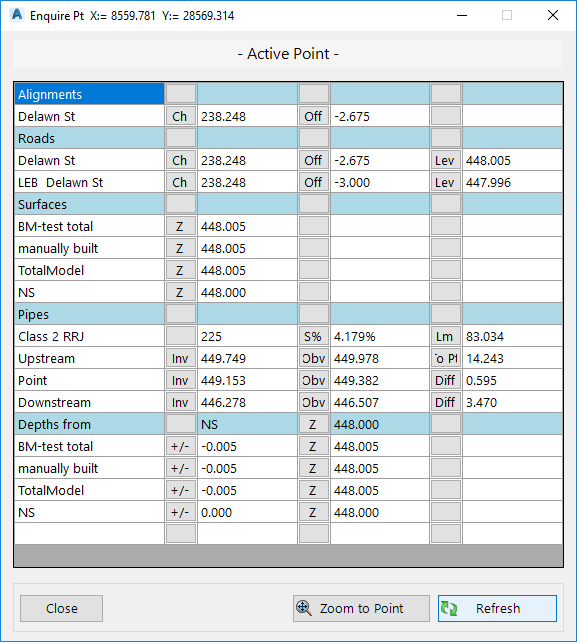Image resolution: width=577 pixels, height=642 pixels.
Task: Click Inv button in Point row
Action: tap(181, 380)
